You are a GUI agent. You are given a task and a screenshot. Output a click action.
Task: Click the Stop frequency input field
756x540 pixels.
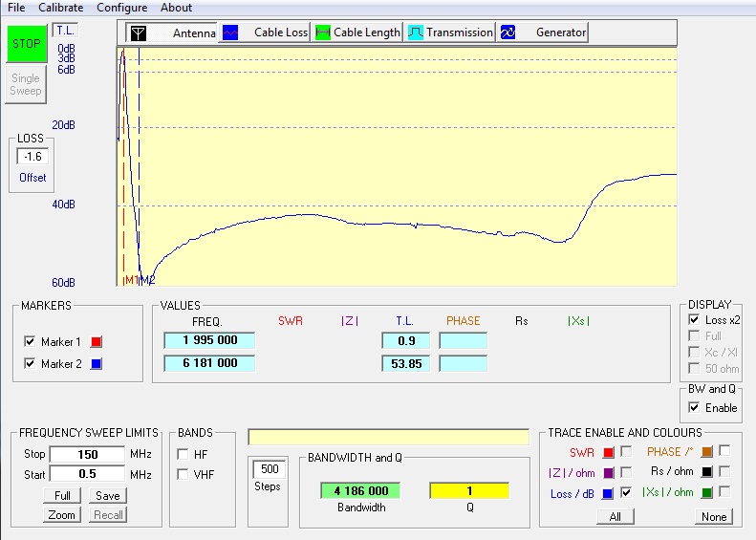87,454
